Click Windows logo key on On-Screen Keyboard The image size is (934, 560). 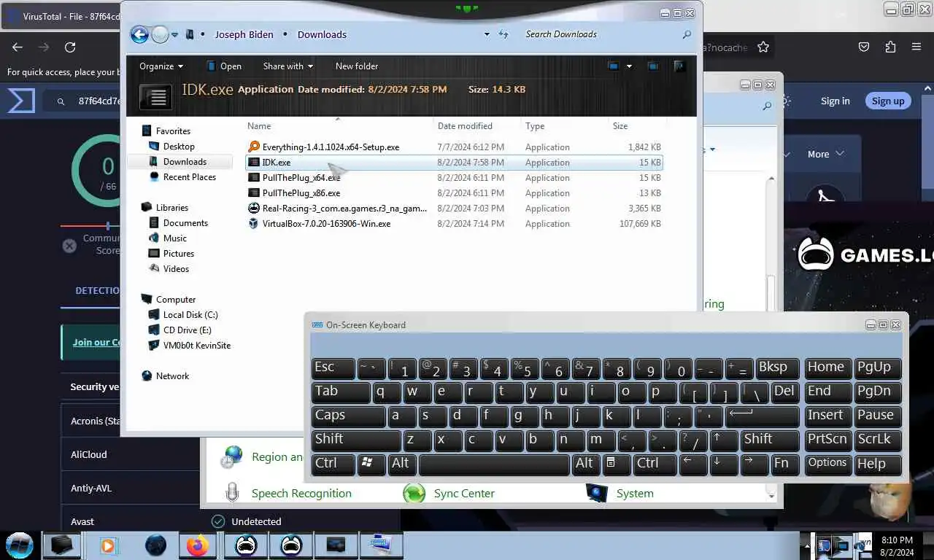tap(371, 464)
